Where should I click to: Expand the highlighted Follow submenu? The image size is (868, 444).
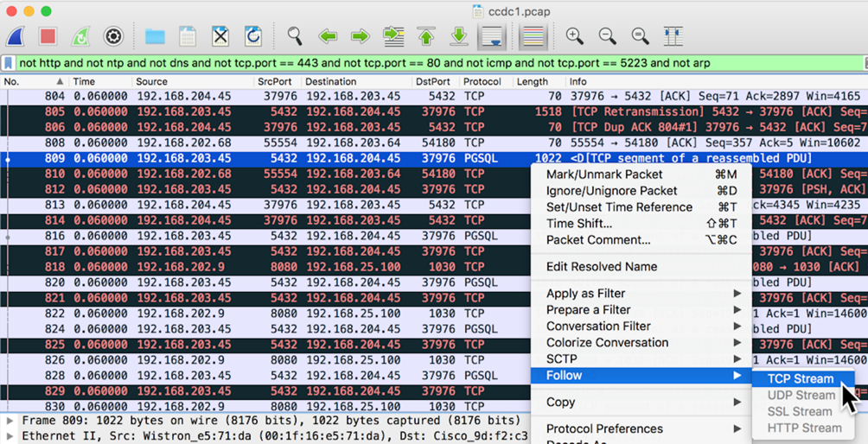click(x=641, y=376)
